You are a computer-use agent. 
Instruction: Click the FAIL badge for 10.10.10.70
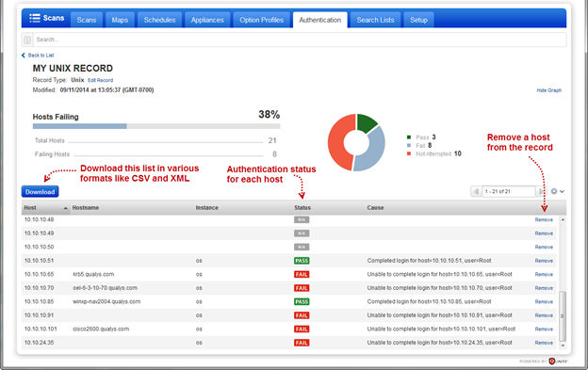click(302, 288)
